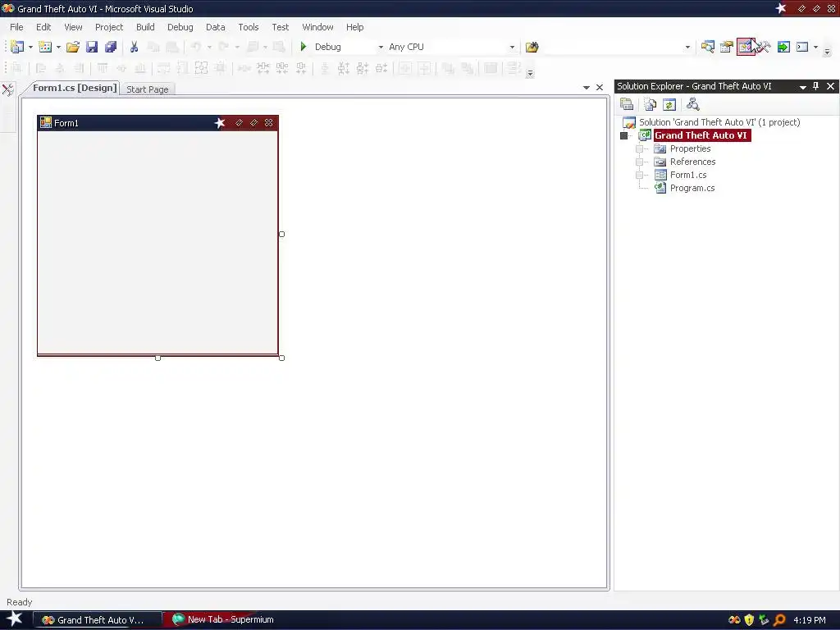840x630 pixels.
Task: Open the Tools menu
Action: pos(249,27)
